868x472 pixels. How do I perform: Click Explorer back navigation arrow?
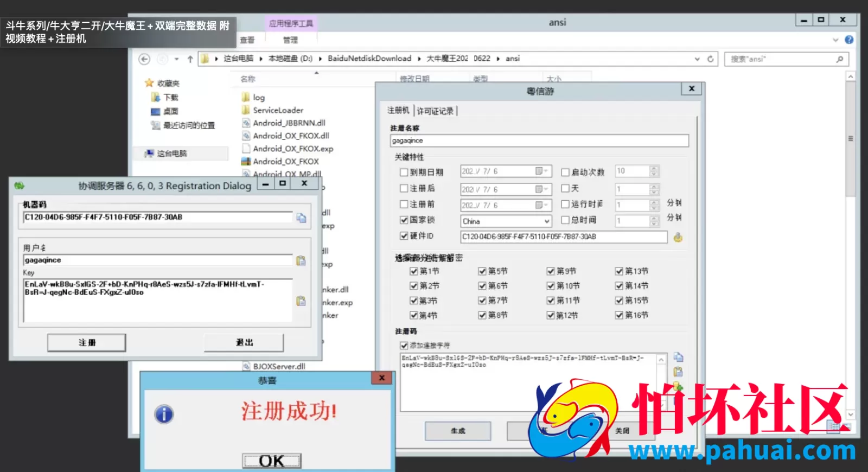pos(144,59)
